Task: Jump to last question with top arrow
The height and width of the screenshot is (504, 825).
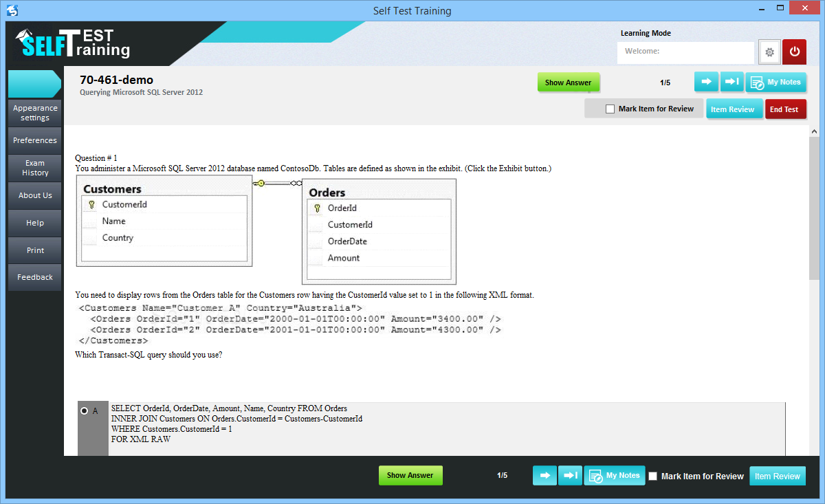Action: tap(731, 82)
